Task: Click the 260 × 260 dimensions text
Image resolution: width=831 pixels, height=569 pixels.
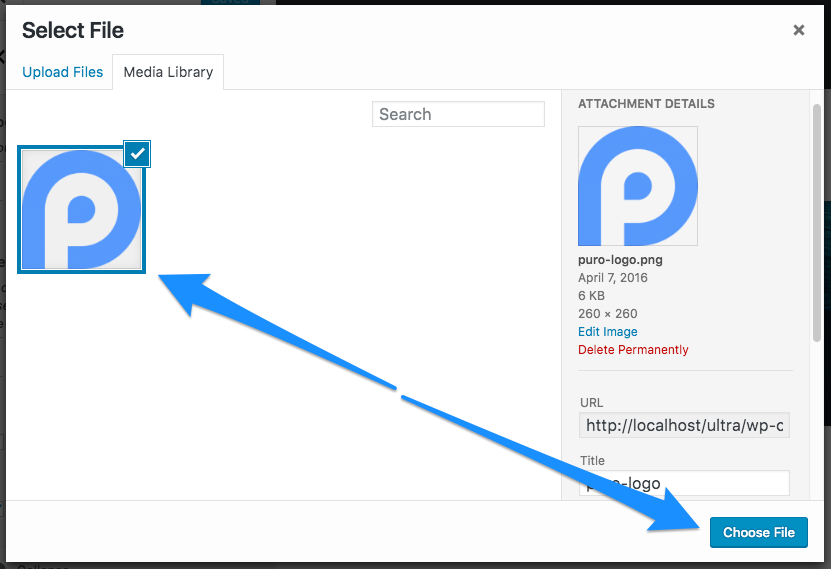Action: 607,314
